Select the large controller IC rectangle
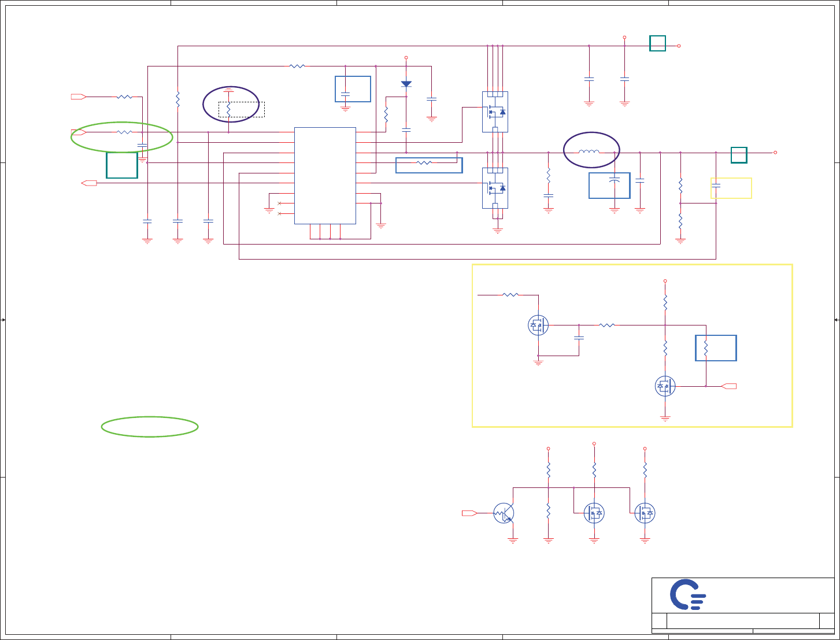Viewport: 840px width, 640px height. [325, 175]
